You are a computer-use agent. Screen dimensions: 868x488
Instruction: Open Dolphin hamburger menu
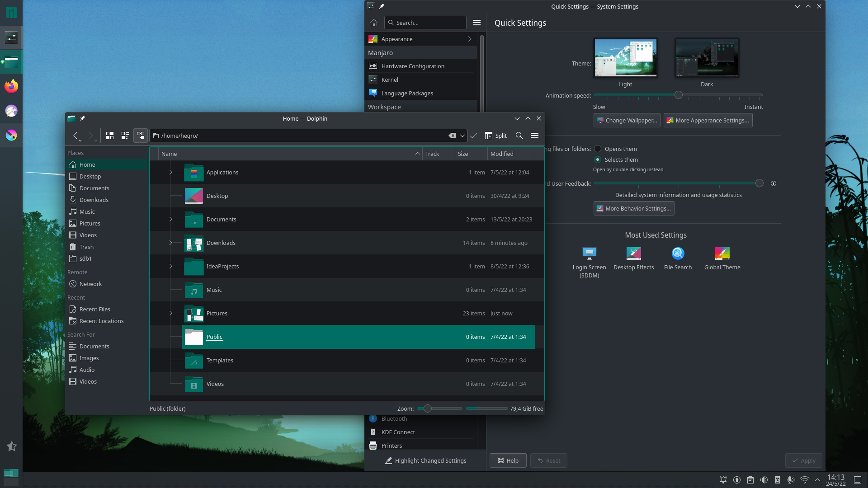pos(535,136)
